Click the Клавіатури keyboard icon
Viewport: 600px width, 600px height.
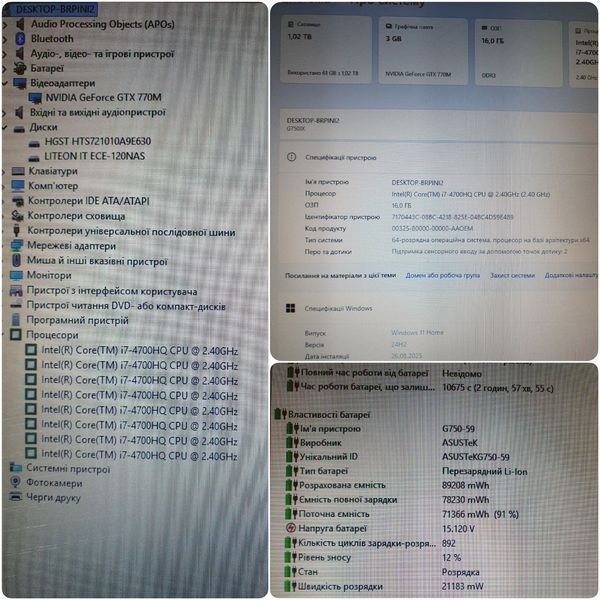point(18,171)
